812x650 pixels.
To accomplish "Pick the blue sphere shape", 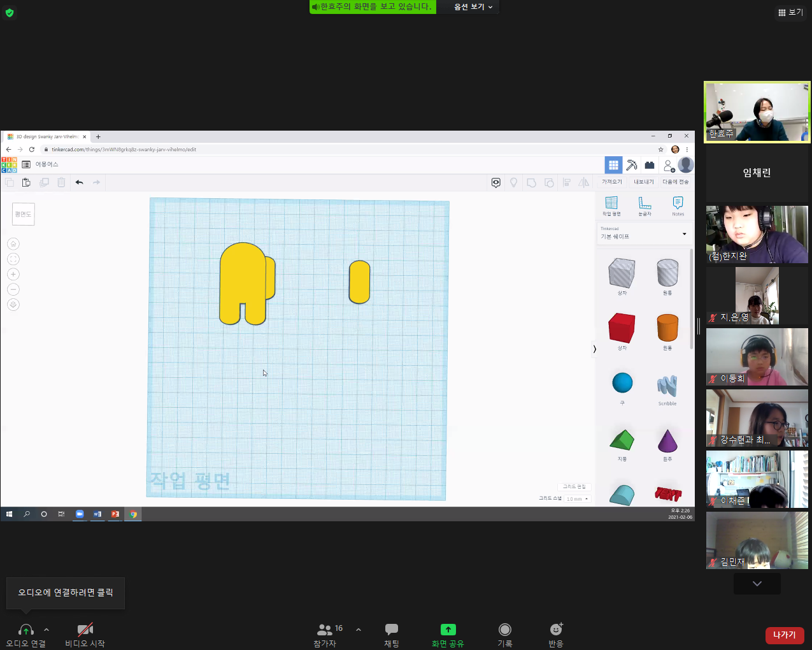I will [622, 383].
